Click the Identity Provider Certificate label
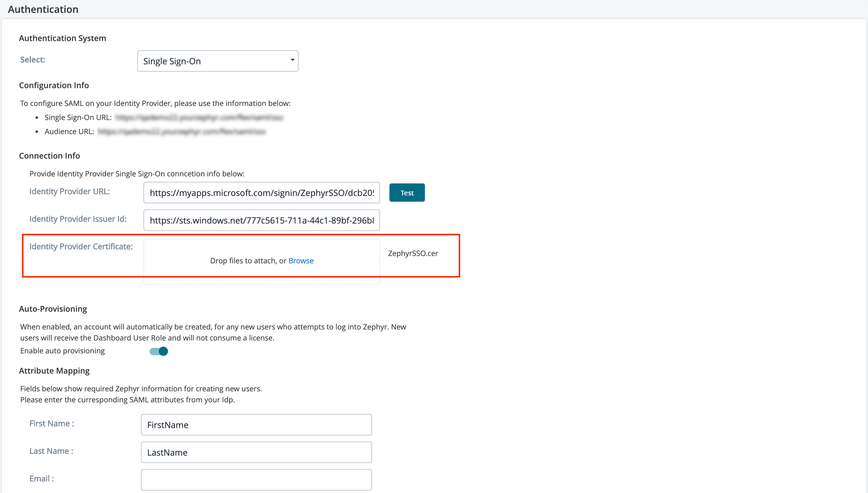The height and width of the screenshot is (493, 868). [81, 246]
